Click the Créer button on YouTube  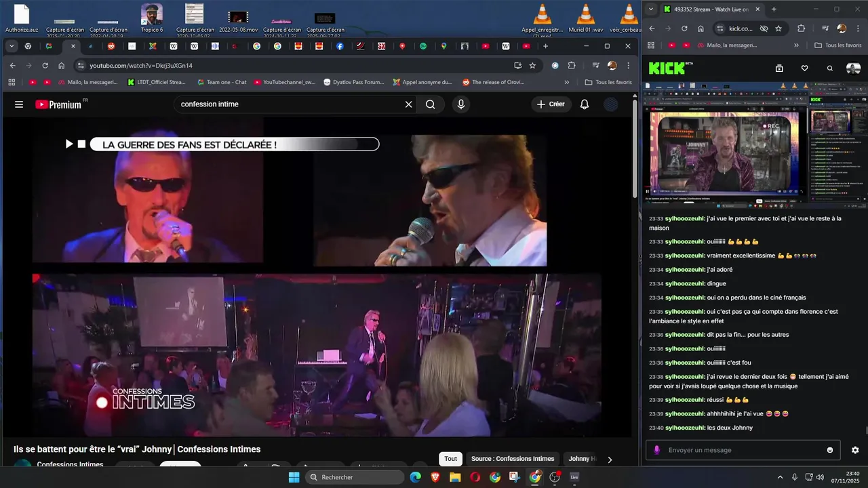click(x=550, y=104)
